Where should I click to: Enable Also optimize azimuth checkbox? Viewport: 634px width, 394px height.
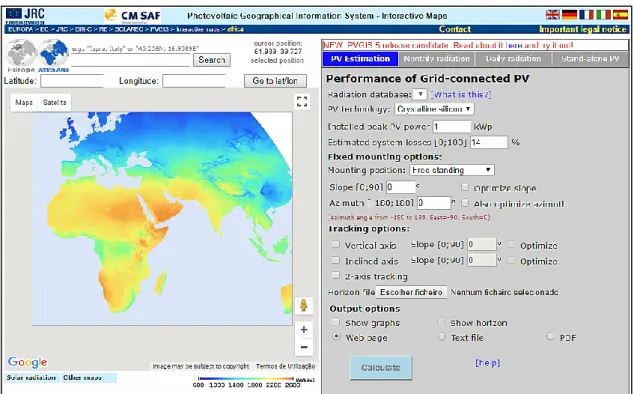point(465,203)
